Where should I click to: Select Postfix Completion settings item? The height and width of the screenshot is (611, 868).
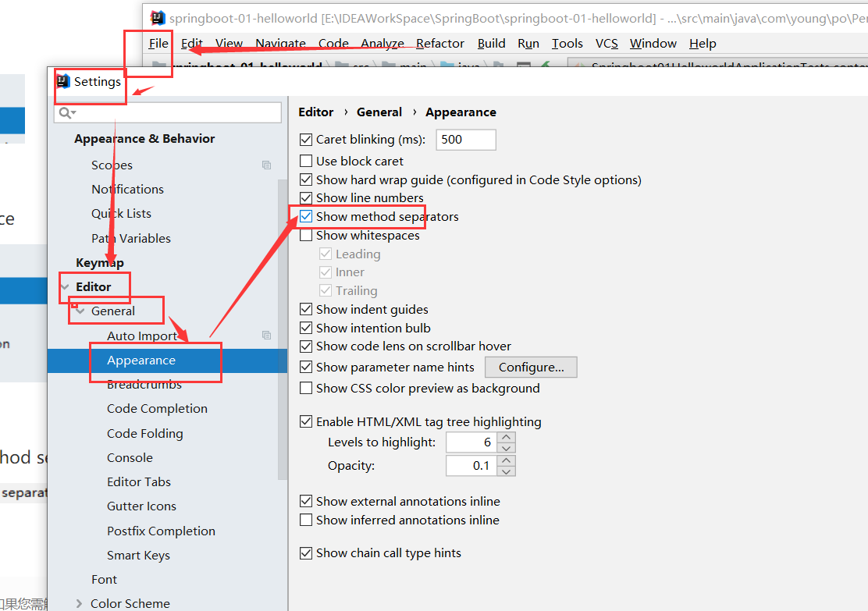click(x=161, y=531)
